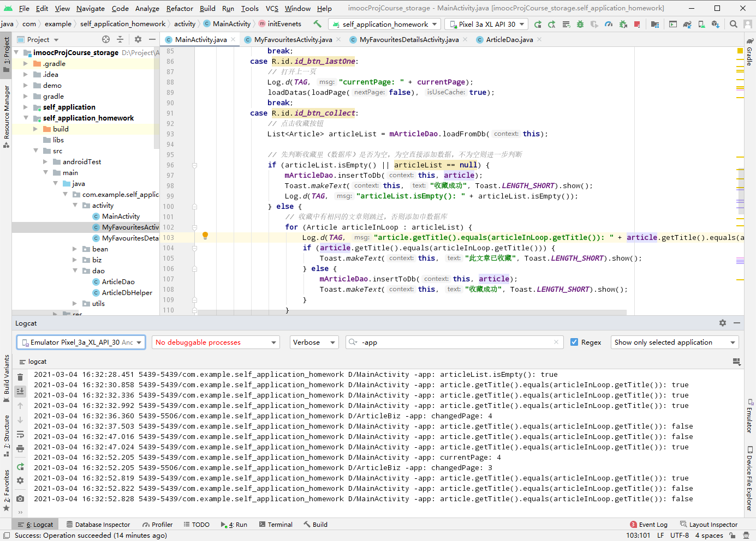This screenshot has height=541, width=756.
Task: Open the TODO tool window
Action: pos(197,524)
